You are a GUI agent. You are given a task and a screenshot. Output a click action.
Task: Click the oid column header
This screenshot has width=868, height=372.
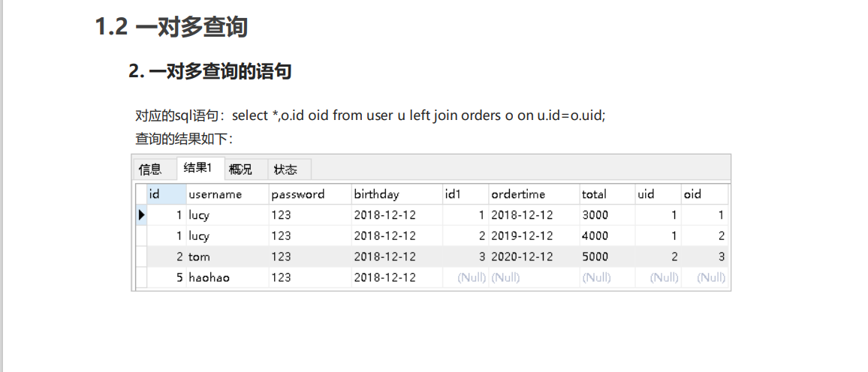692,194
